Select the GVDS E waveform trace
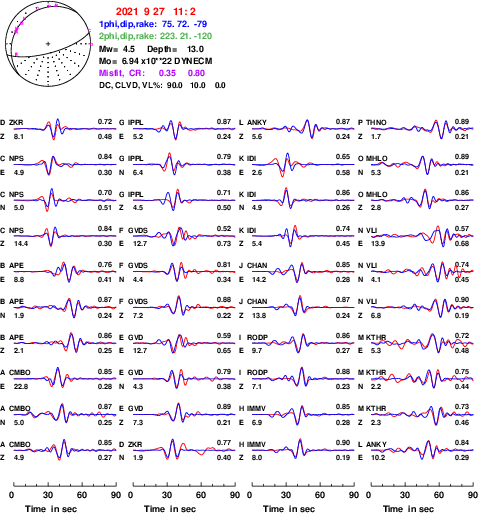The height and width of the screenshot is (513, 478). (183, 236)
